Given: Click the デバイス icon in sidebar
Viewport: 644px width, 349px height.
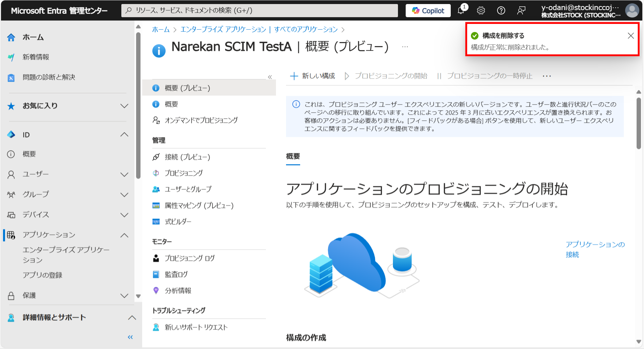Looking at the screenshot, I should 11,215.
